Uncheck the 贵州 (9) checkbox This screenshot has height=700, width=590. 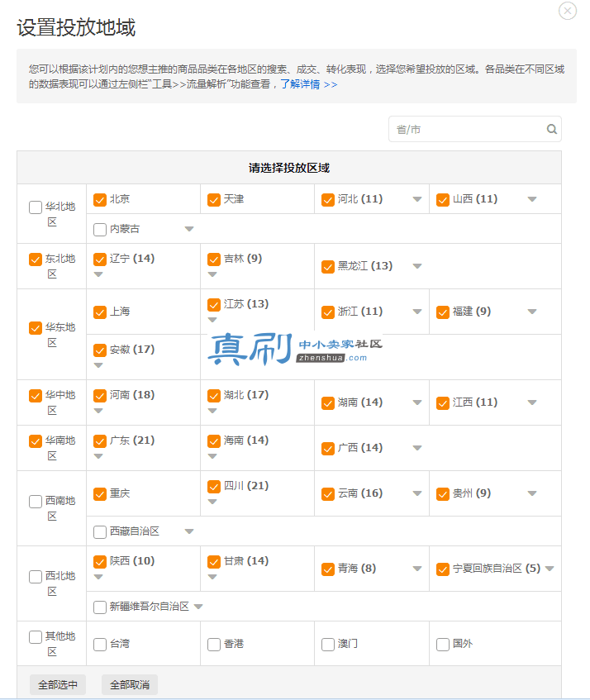point(443,494)
